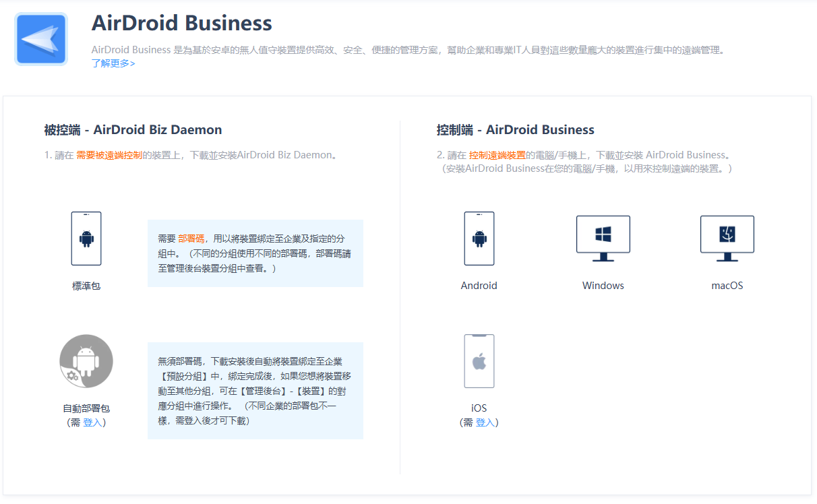Select the Windows monitor icon
Image resolution: width=817 pixels, height=504 pixels.
click(x=603, y=239)
